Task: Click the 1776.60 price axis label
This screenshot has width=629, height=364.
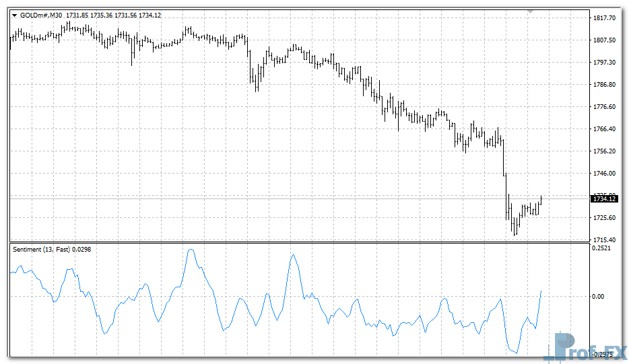Action: pyautogui.click(x=604, y=107)
